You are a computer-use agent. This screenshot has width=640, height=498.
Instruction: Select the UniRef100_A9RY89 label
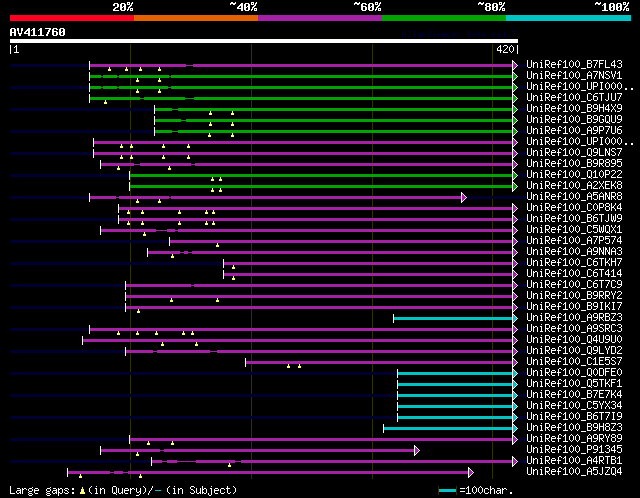click(574, 439)
